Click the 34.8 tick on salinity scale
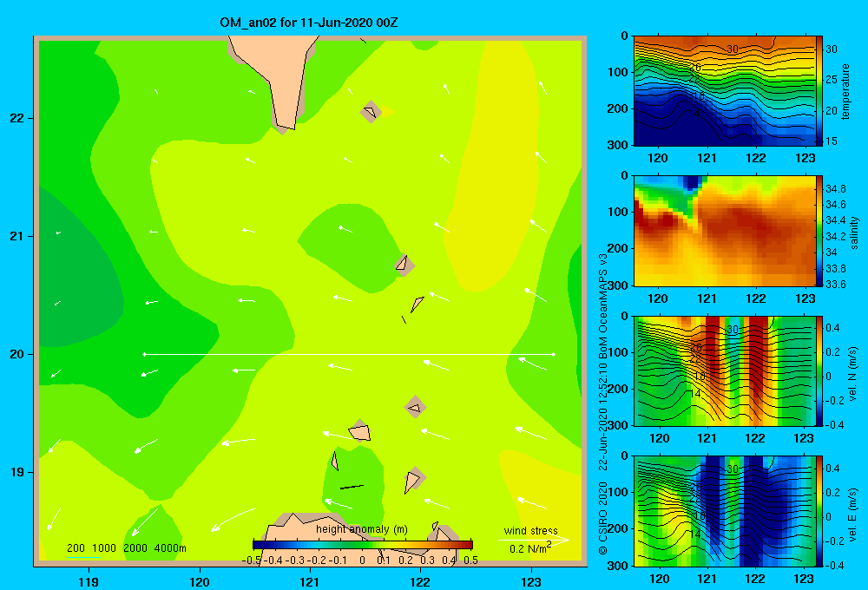Viewport: 868px width, 590px height. tap(836, 189)
